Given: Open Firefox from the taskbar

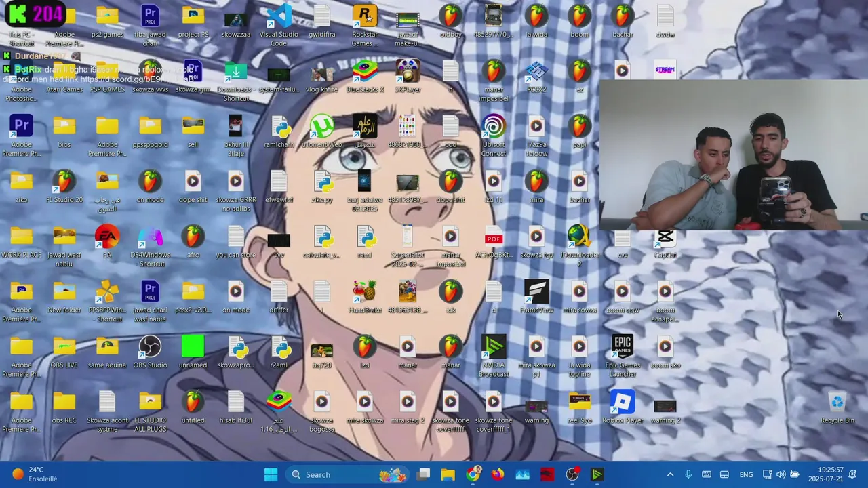Looking at the screenshot, I should click(x=498, y=474).
